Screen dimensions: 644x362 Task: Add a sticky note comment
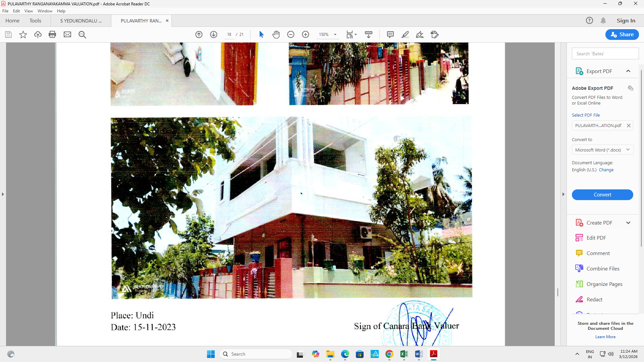[x=390, y=35]
